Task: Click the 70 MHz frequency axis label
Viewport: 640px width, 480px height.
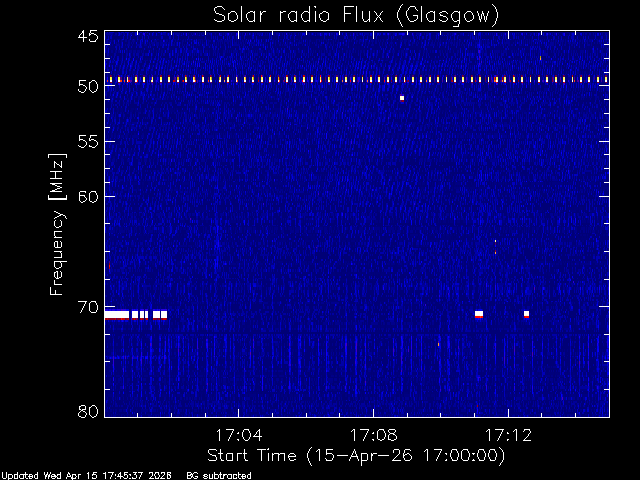Action: pos(88,307)
